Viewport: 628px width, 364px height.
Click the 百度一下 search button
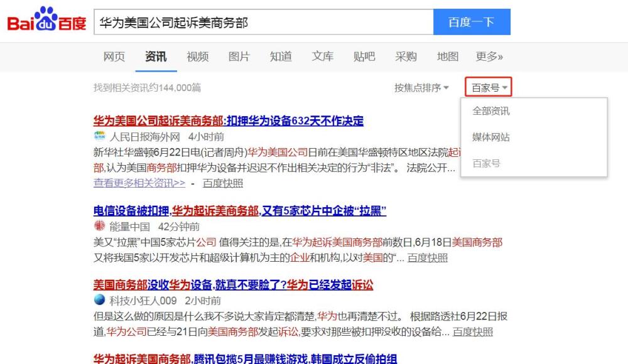[472, 22]
